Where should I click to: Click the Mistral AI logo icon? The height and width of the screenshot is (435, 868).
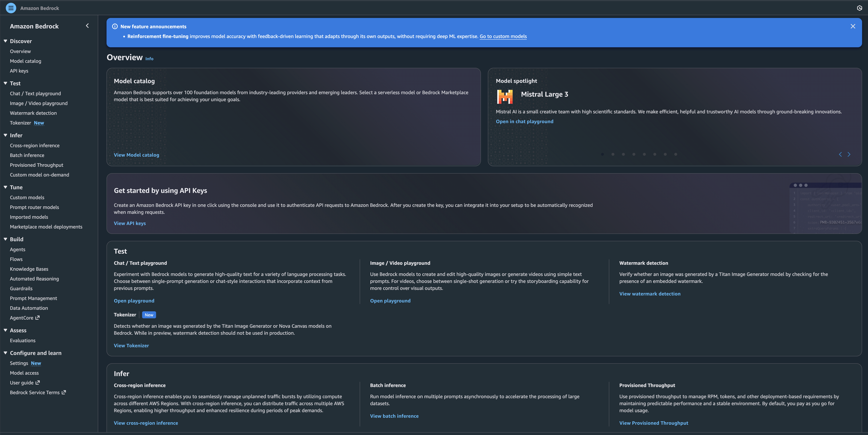point(505,97)
